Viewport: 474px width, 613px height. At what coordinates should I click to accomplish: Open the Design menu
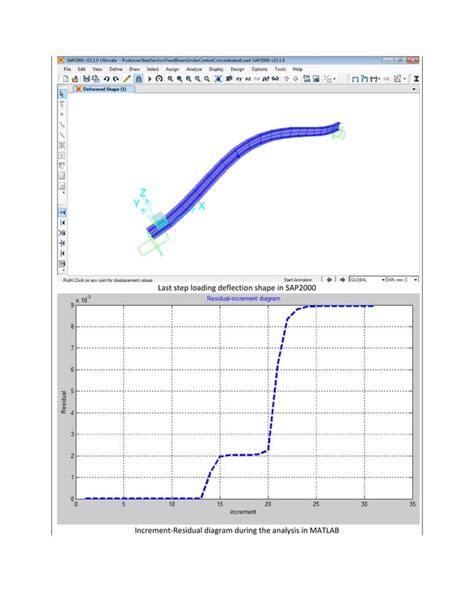237,69
